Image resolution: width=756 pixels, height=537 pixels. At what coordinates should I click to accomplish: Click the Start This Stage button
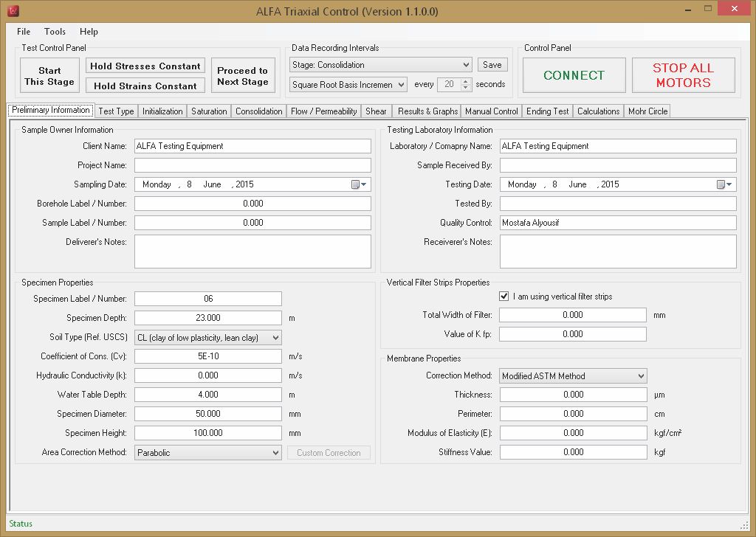coord(49,76)
